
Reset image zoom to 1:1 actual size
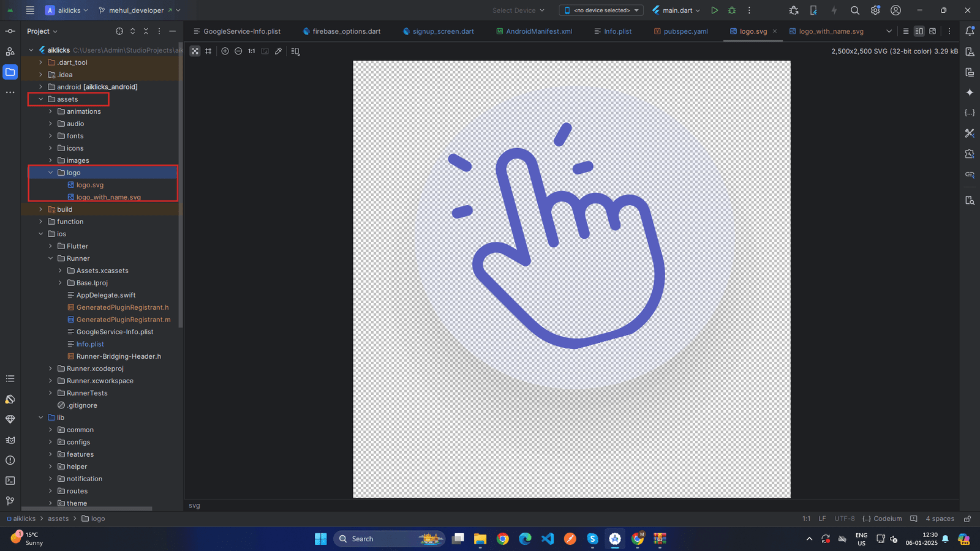(252, 51)
